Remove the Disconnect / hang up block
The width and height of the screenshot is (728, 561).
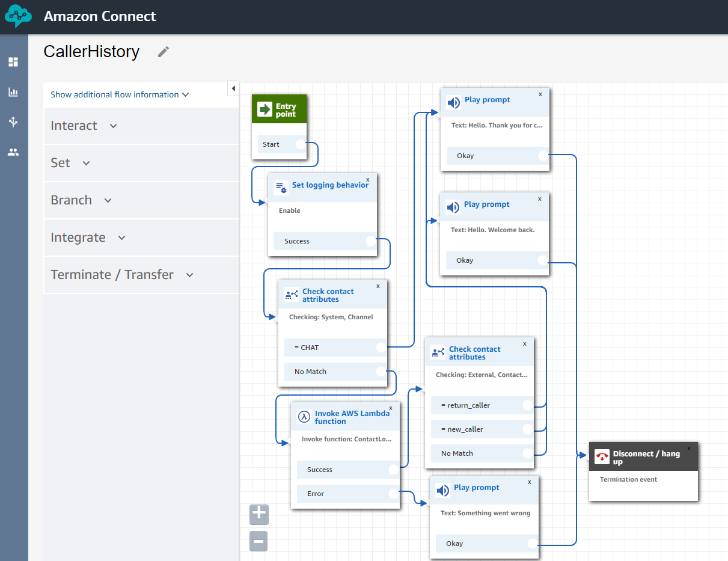[689, 448]
